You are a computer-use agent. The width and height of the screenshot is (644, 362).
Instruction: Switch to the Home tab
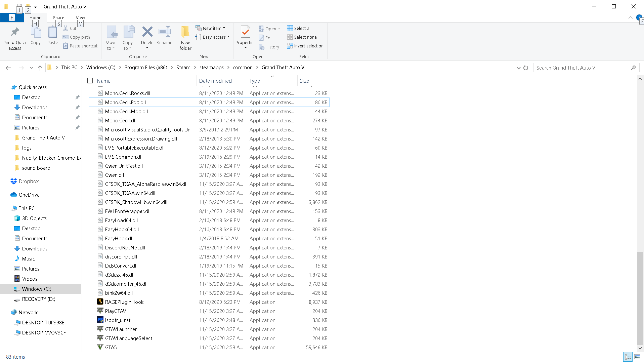tap(35, 17)
